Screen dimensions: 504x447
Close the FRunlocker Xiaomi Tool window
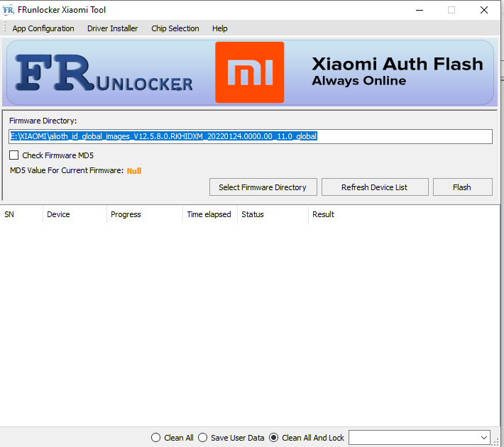click(x=484, y=10)
